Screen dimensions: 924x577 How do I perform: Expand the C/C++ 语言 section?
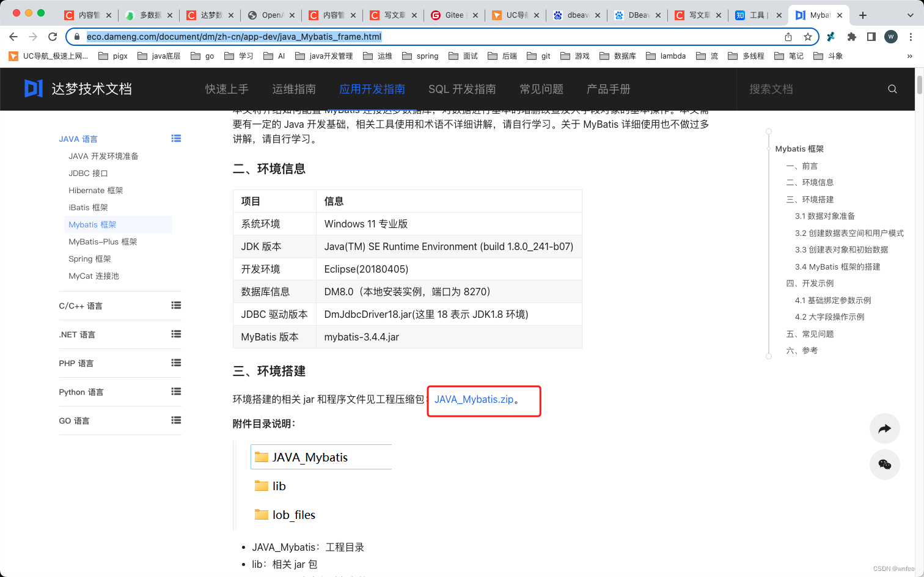[176, 306]
